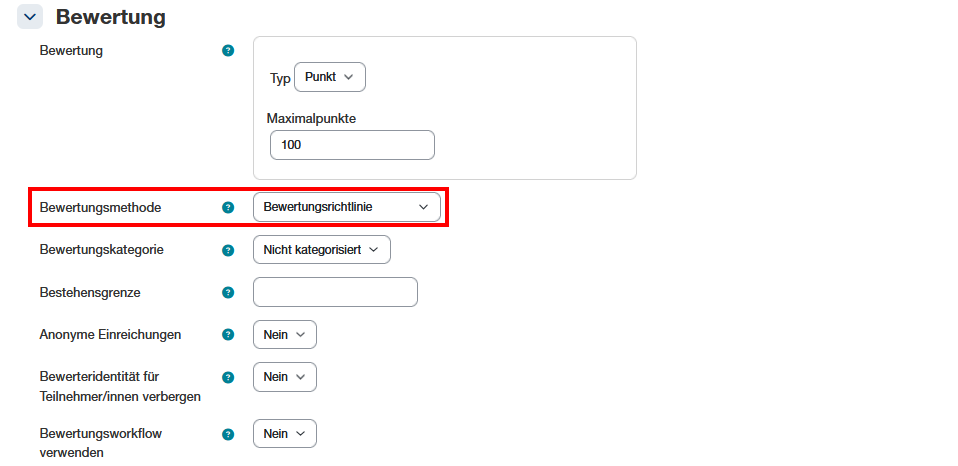Open the Typ dropdown showing Punkt
Image resolution: width=958 pixels, height=466 pixels.
tap(330, 77)
